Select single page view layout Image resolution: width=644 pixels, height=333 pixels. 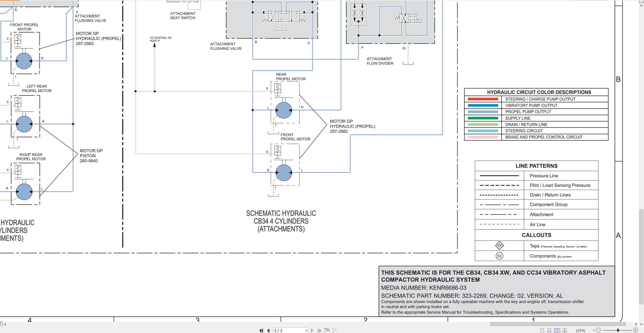(x=542, y=330)
